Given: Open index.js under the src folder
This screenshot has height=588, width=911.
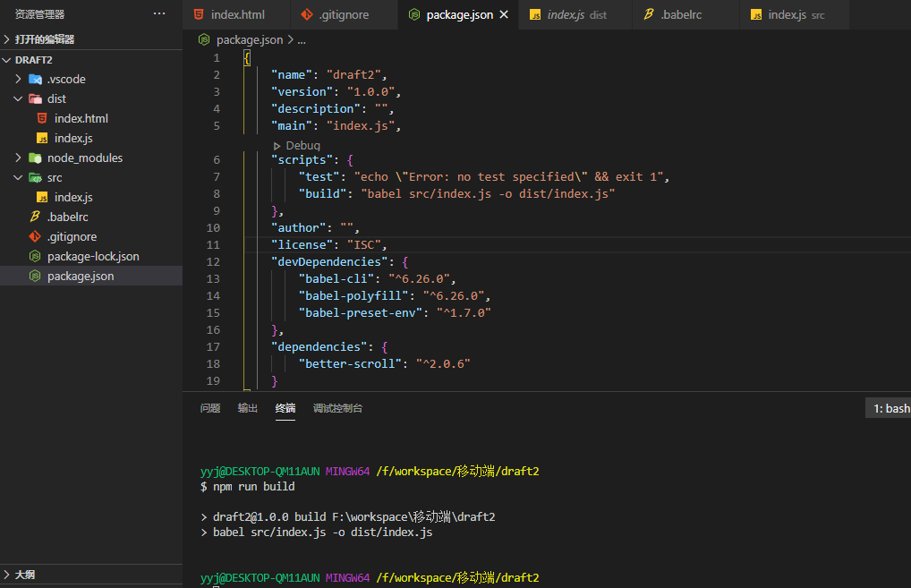Looking at the screenshot, I should click(x=73, y=198).
